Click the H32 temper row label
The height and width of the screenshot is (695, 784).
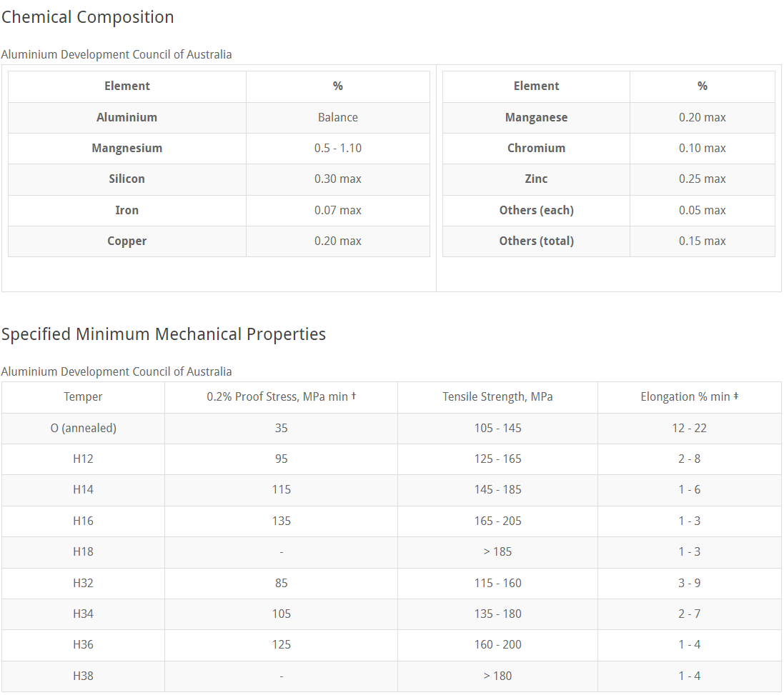pos(83,583)
